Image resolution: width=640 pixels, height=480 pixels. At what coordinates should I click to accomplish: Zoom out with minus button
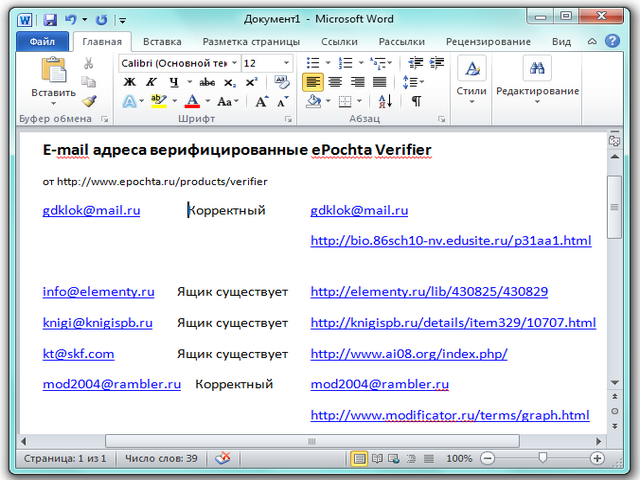[487, 458]
